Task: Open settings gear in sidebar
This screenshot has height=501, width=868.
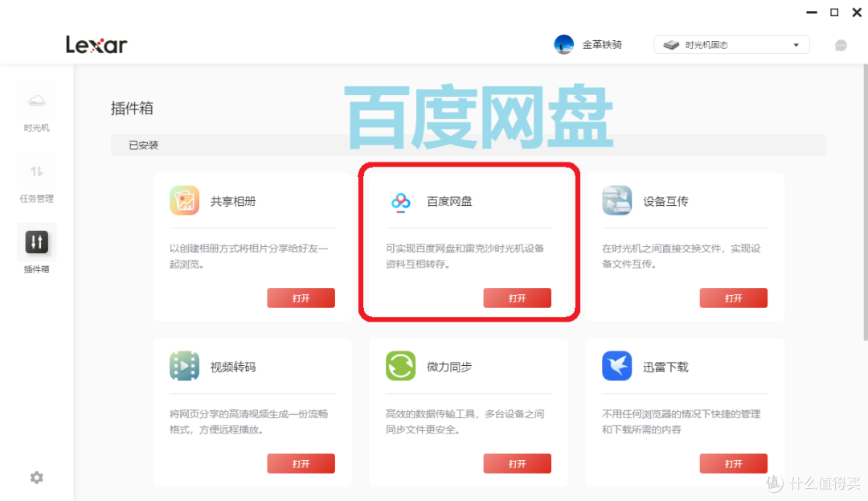Action: click(x=36, y=478)
